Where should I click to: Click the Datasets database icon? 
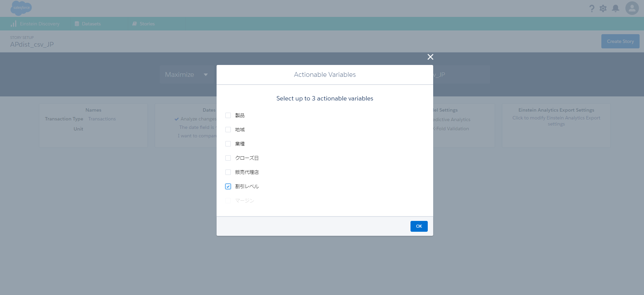(77, 24)
